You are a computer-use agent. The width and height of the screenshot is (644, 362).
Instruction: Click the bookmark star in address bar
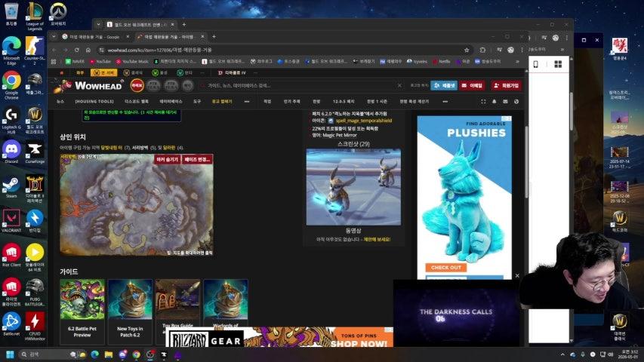466,50
